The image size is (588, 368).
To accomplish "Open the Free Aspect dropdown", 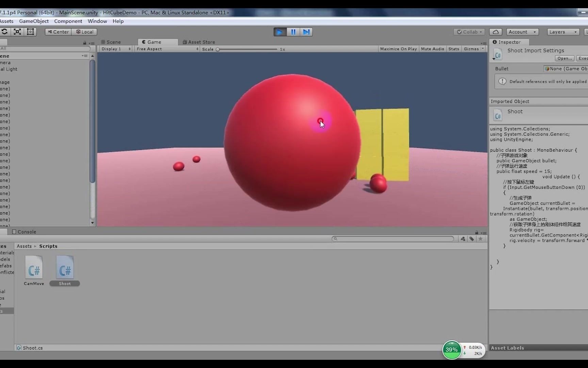I will 167,49.
